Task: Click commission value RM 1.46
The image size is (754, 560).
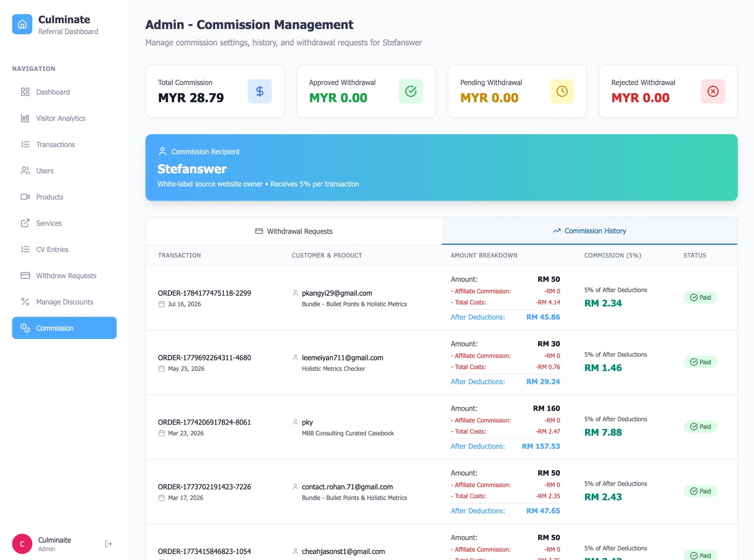Action: pos(603,368)
